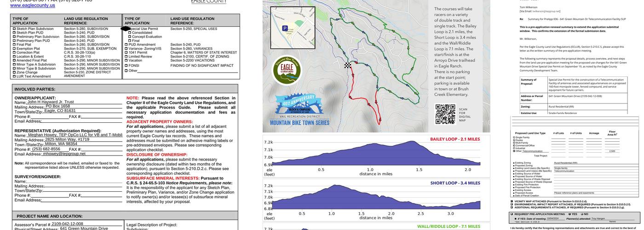Click the SHORT LOOP - 3.4 MILES title
This screenshot has width=644, height=230.
coord(455,183)
